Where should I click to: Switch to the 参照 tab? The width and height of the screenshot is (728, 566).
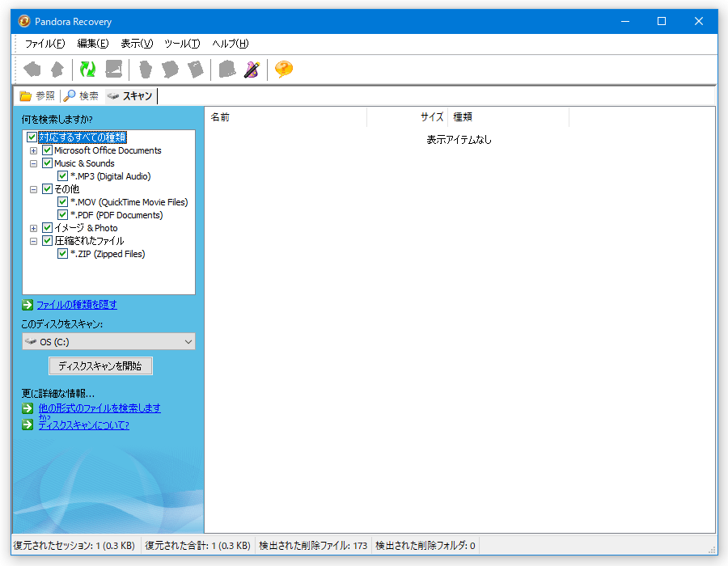point(37,96)
